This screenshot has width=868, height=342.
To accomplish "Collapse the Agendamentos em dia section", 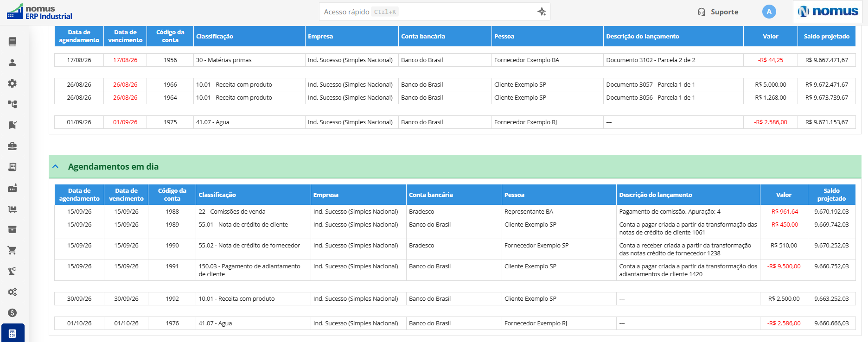I will coord(56,166).
